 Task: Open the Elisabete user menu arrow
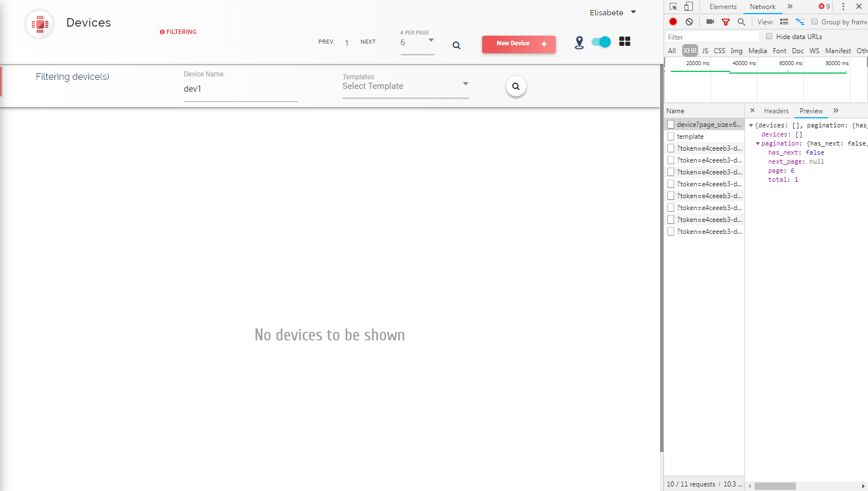633,12
